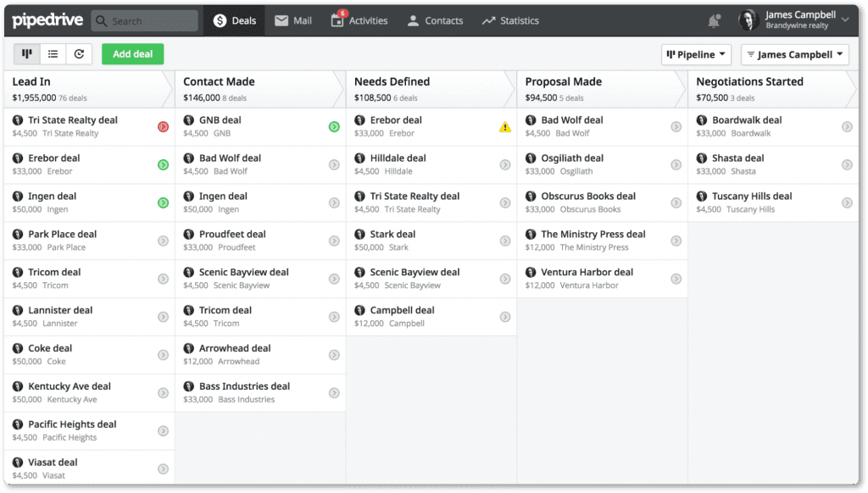The width and height of the screenshot is (868, 493).
Task: Click gray activity icon on Boardwalk deal
Action: 847,127
